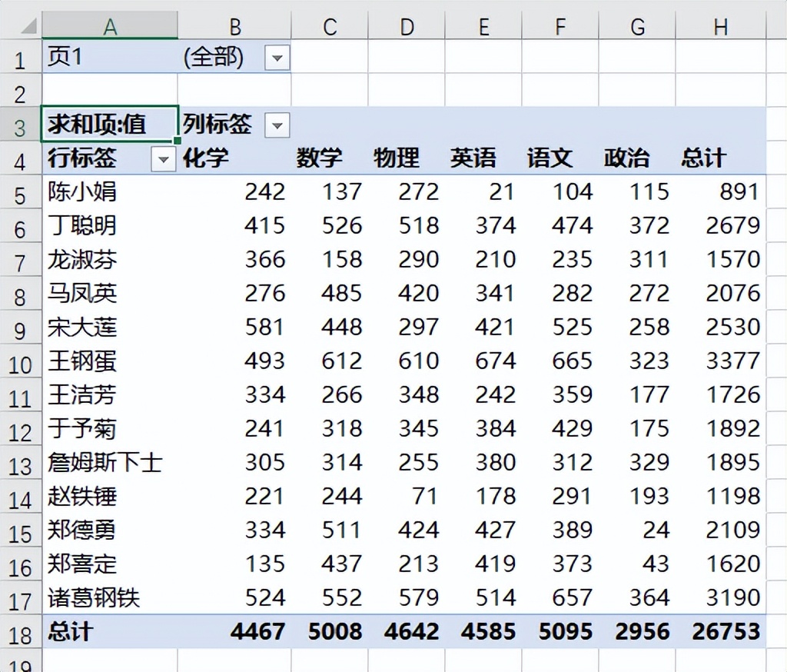Select the 物理 column label
Screen dimensions: 787x672
click(x=396, y=158)
